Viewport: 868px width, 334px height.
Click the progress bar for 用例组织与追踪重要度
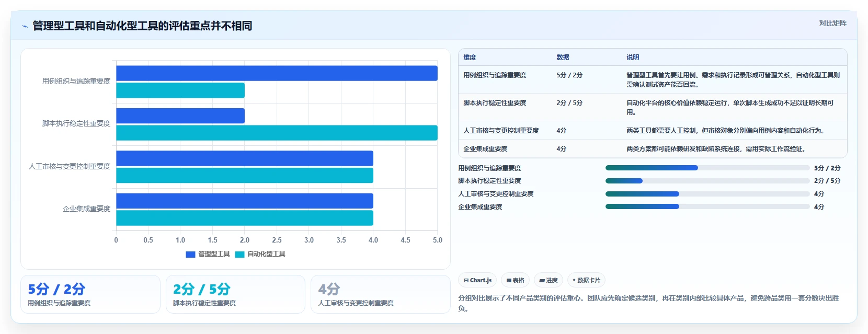pyautogui.click(x=707, y=168)
